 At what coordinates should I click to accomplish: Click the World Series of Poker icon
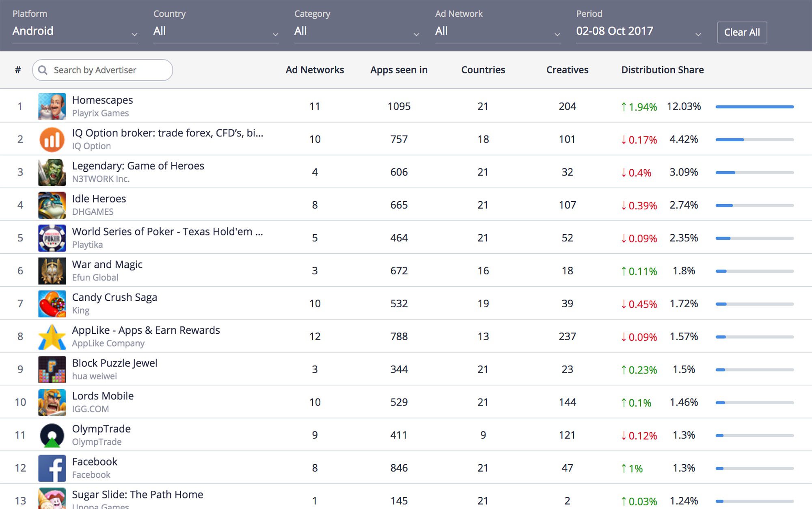(52, 238)
